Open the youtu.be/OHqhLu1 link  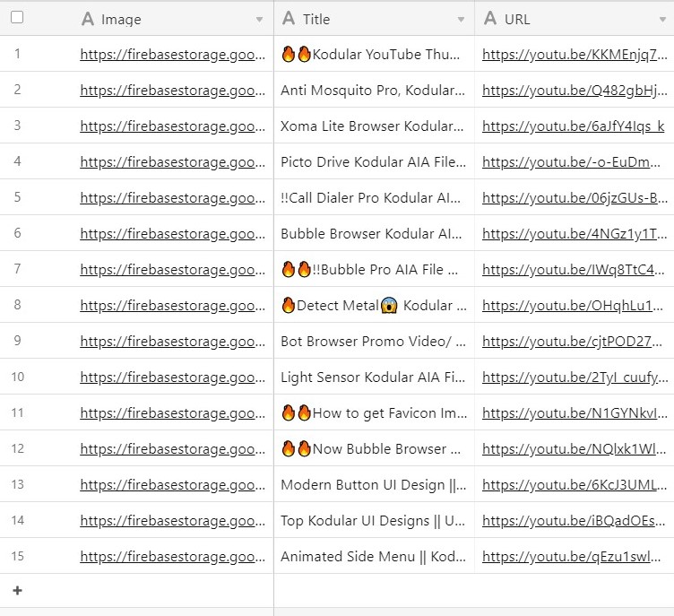click(573, 306)
